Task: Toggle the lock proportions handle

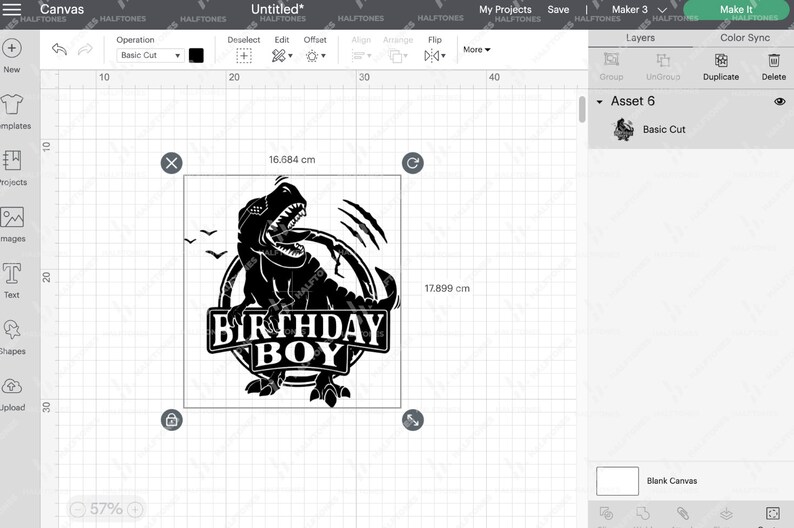Action: tap(172, 420)
